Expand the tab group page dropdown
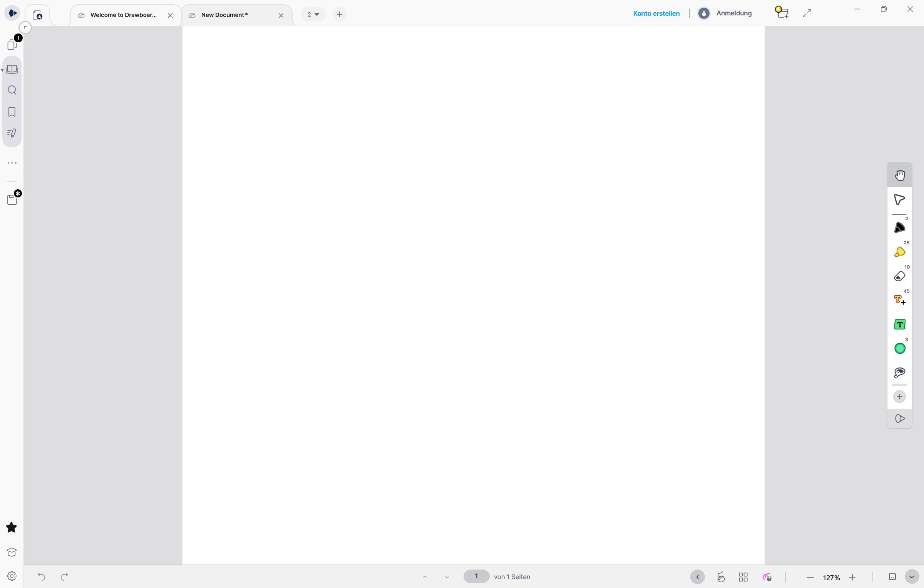 (x=313, y=14)
